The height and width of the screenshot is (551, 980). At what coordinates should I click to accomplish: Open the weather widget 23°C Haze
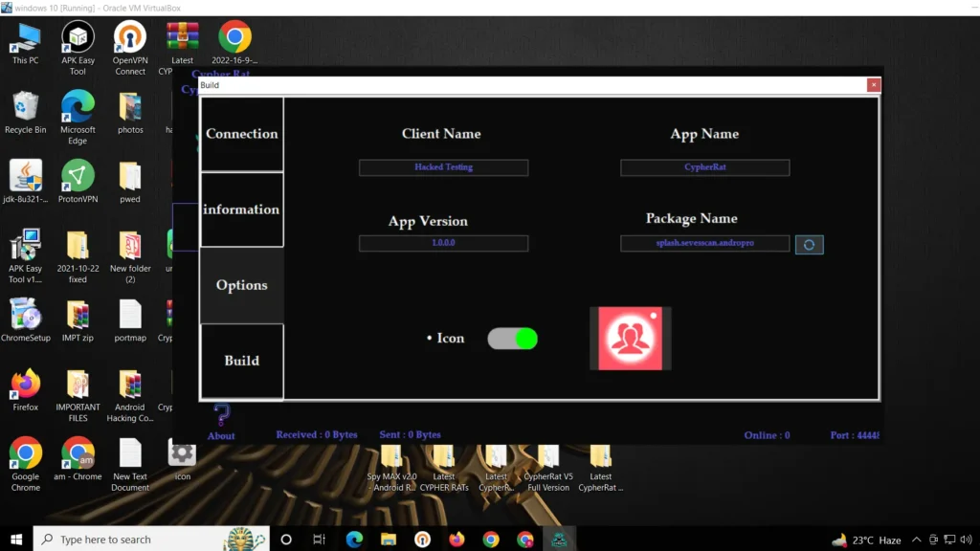[x=866, y=540]
